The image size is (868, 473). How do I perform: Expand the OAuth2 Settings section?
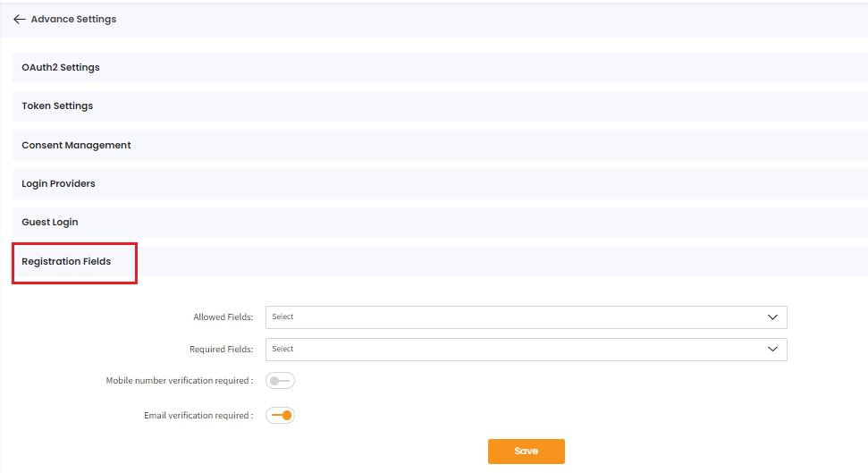(61, 67)
